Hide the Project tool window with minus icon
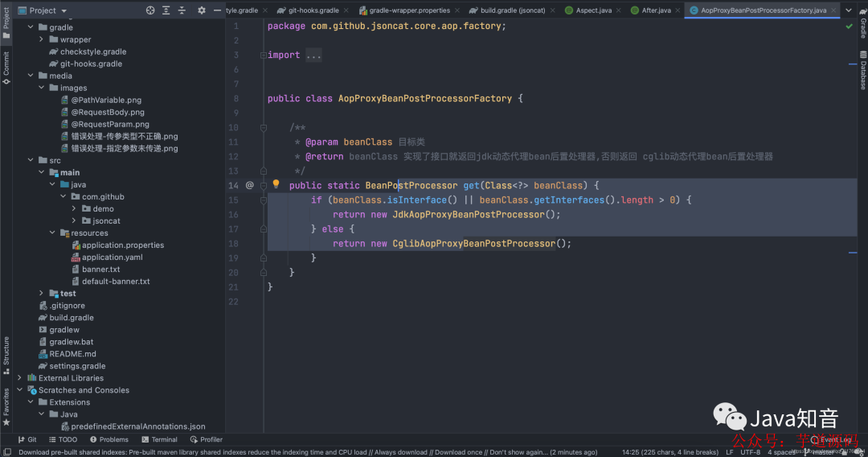Screen dimensions: 868x457 217,10
